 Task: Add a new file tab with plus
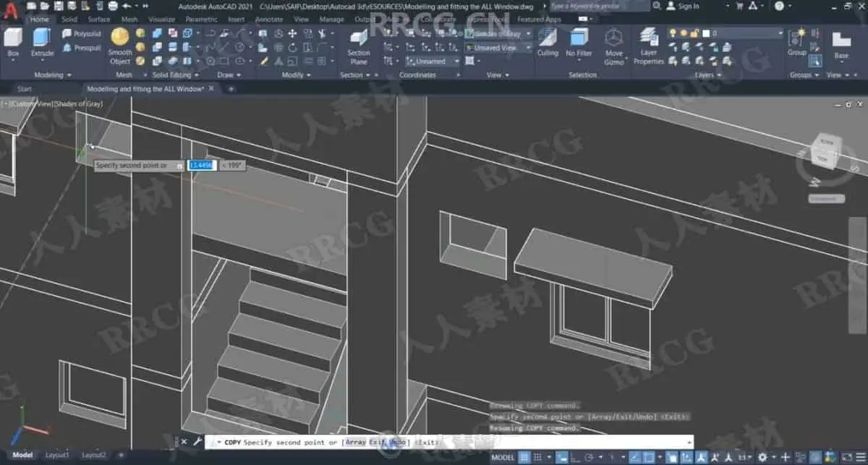coord(231,89)
